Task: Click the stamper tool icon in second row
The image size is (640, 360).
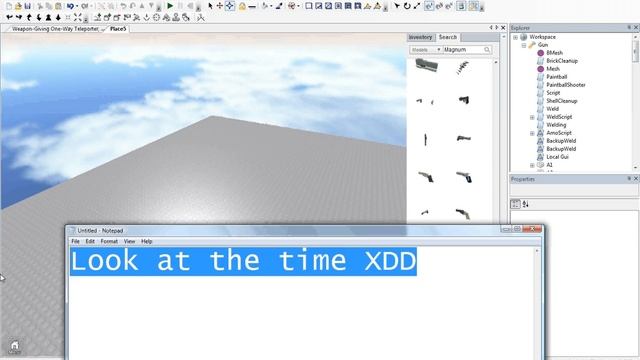Action: 176,18
